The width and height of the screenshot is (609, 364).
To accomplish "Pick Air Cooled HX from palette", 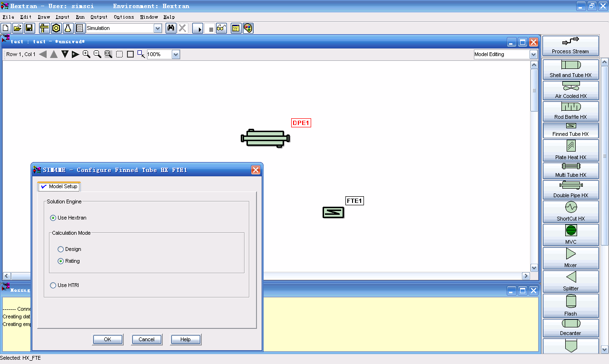I will pos(570,90).
